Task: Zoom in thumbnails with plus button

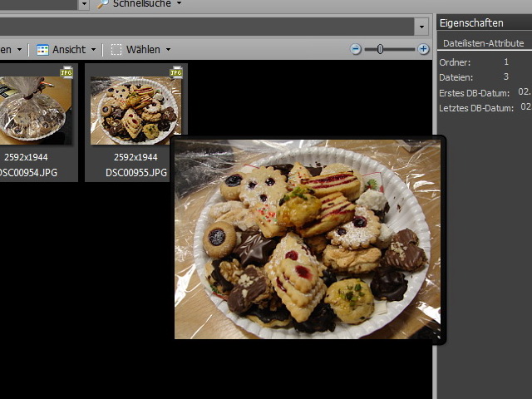Action: [424, 49]
